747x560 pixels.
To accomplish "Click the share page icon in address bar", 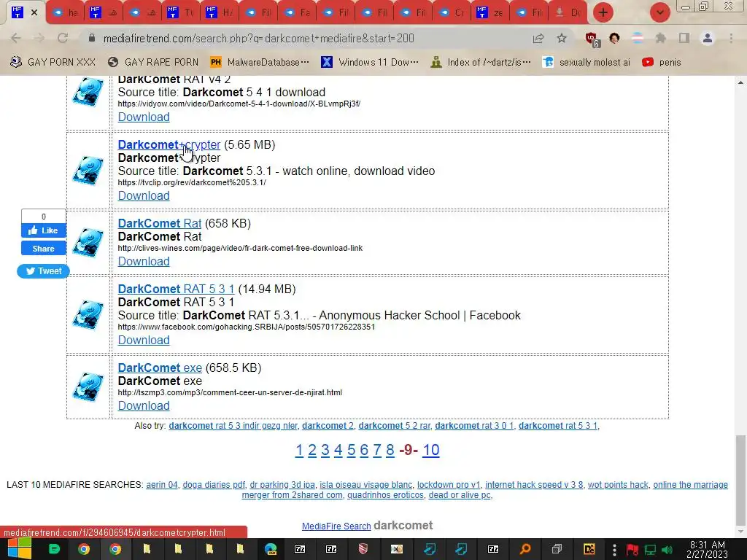I will pyautogui.click(x=538, y=38).
